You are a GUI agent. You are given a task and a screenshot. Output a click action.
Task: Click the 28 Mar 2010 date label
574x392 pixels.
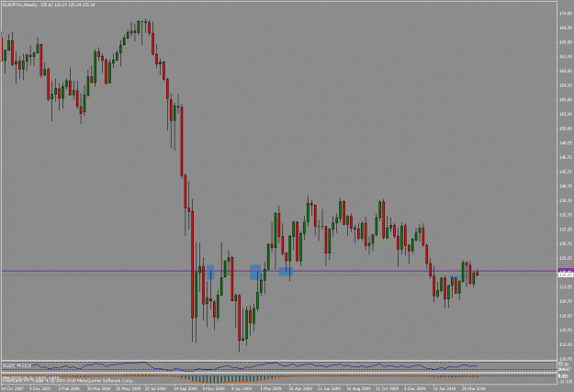click(473, 388)
